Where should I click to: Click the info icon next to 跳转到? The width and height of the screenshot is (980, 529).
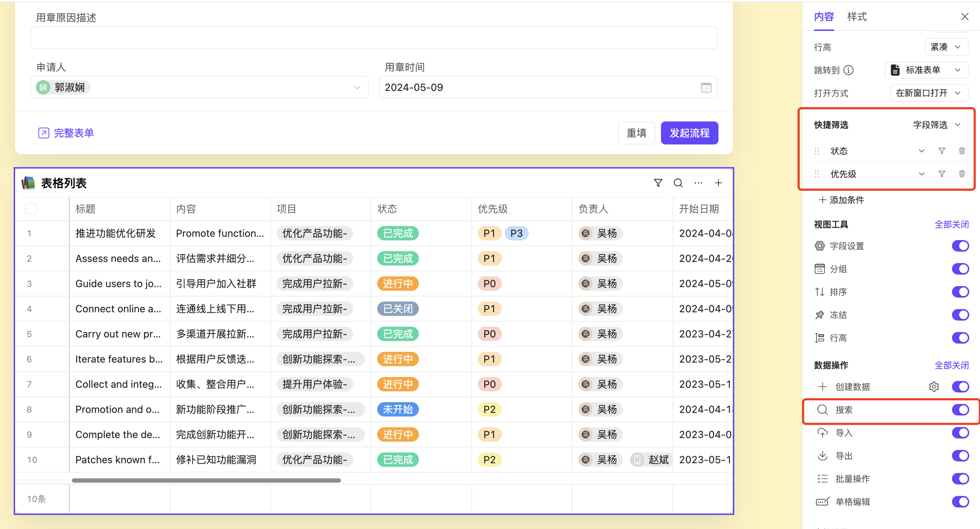[849, 70]
